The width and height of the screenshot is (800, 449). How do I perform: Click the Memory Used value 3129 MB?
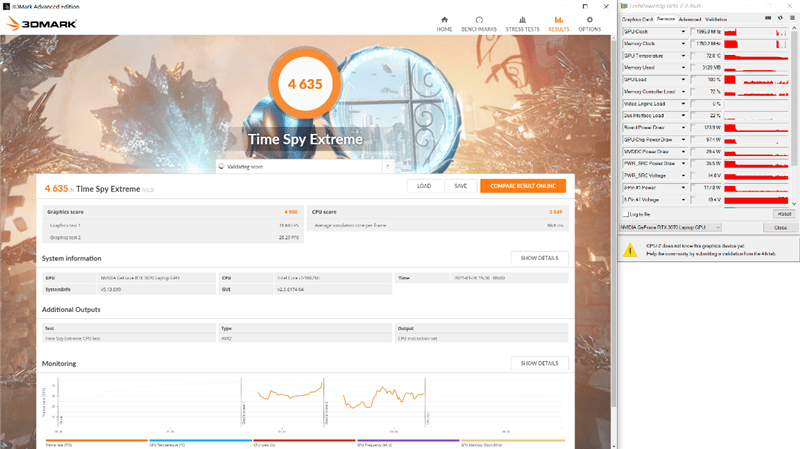pos(706,67)
